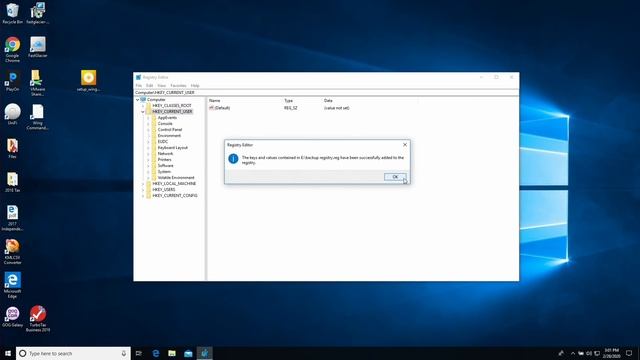Open the Windows Start menu
The width and height of the screenshot is (640, 360).
pos(8,353)
